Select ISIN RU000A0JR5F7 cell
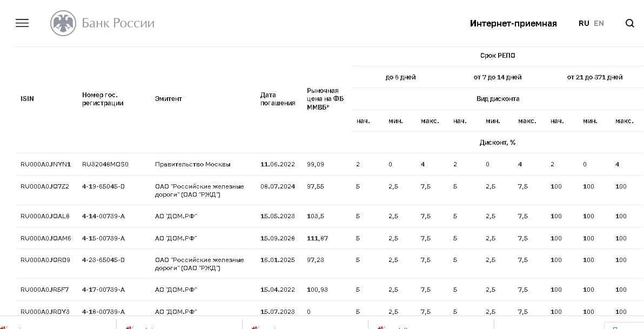The image size is (644, 329). 44,290
